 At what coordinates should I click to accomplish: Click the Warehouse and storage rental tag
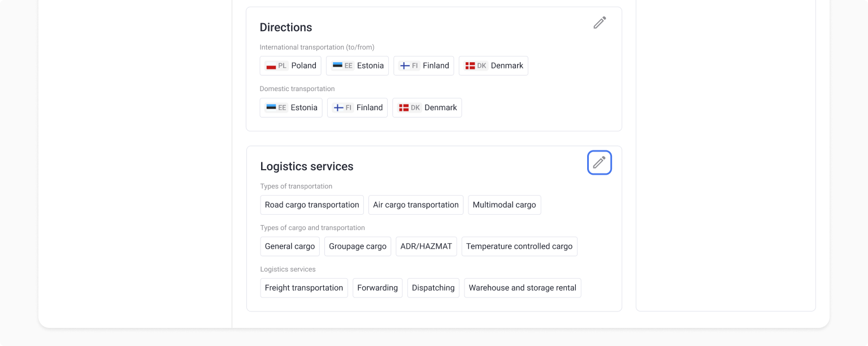522,288
